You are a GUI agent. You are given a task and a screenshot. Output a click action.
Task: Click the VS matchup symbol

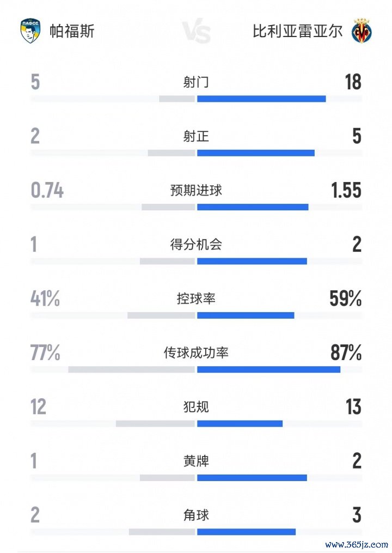(196, 32)
